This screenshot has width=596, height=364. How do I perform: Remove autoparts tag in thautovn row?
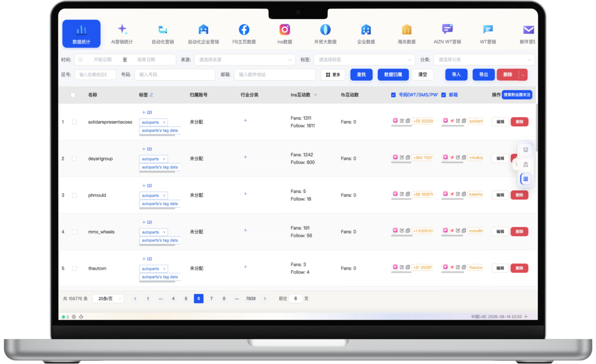164,269
